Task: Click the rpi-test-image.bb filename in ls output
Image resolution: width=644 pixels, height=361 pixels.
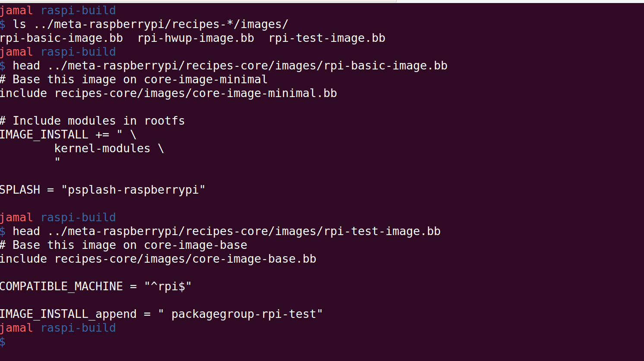Action: point(327,38)
